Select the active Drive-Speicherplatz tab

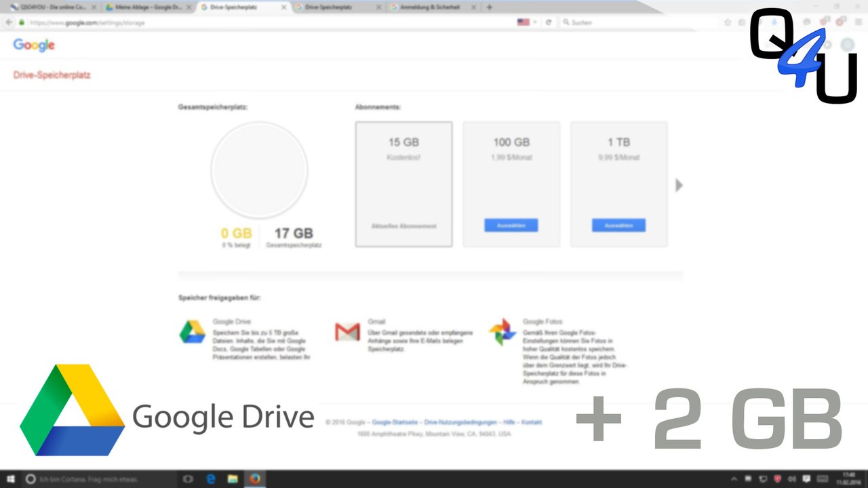pos(243,7)
